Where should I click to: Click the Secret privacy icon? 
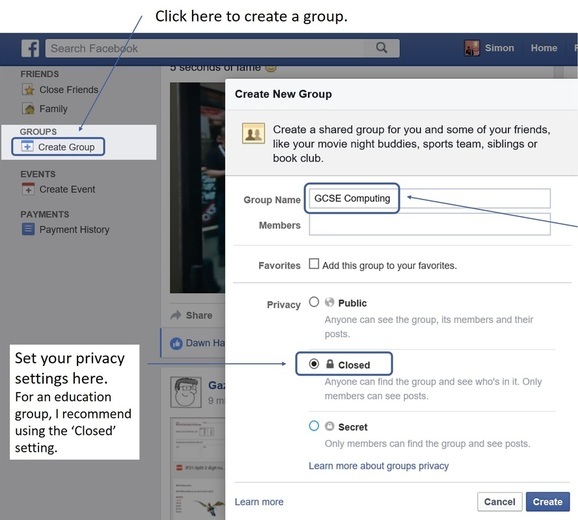(329, 426)
